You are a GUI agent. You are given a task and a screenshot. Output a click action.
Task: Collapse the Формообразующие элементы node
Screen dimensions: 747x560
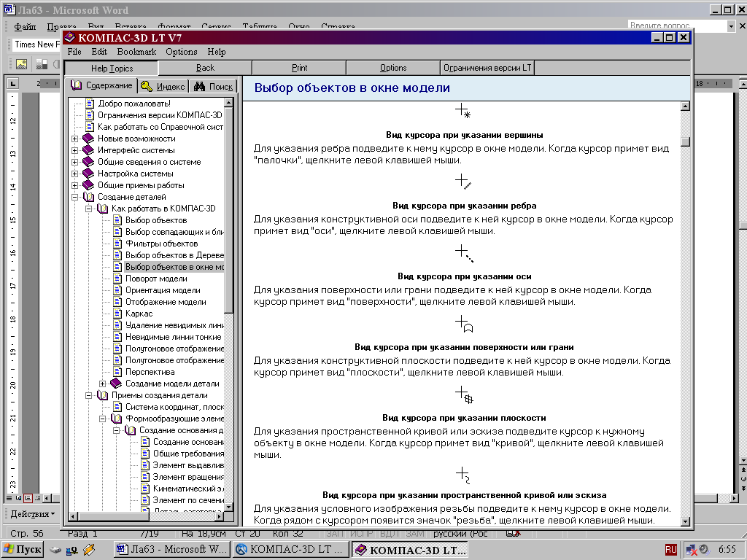[102, 419]
